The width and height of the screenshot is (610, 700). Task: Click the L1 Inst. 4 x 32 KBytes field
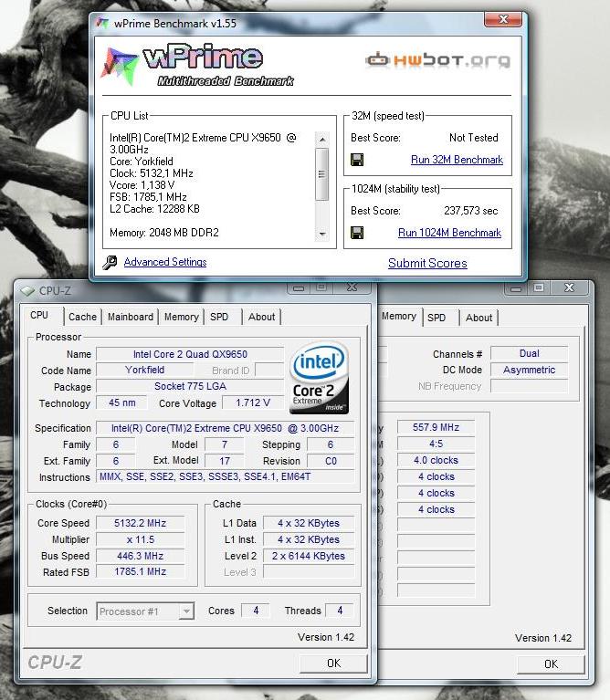[309, 539]
